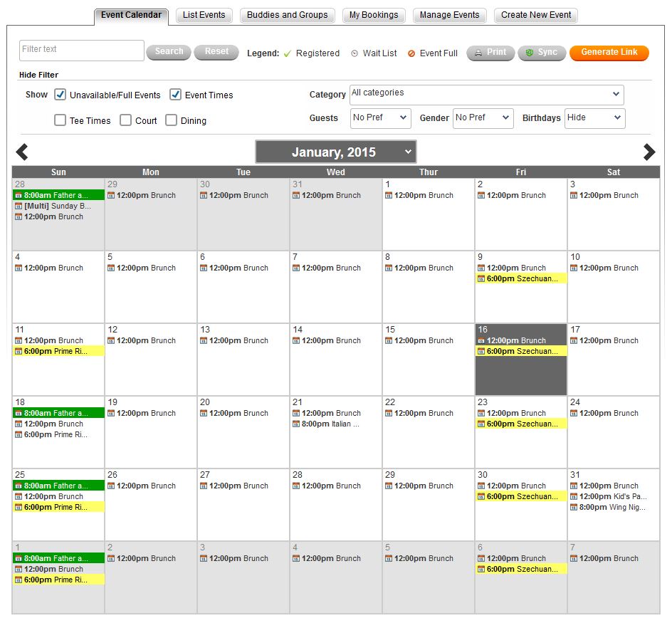The image size is (672, 623).
Task: Go to next month with right arrow
Action: pyautogui.click(x=649, y=152)
